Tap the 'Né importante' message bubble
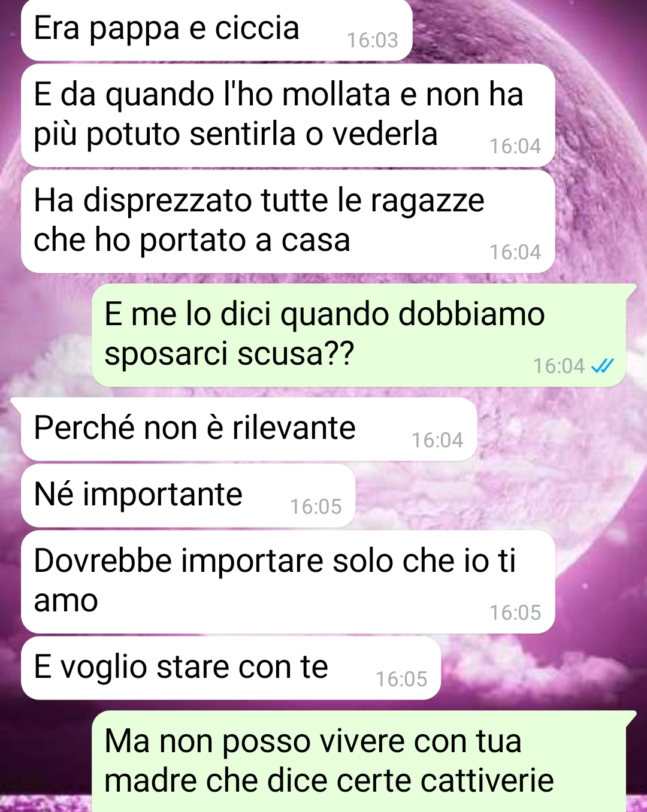 pyautogui.click(x=189, y=496)
